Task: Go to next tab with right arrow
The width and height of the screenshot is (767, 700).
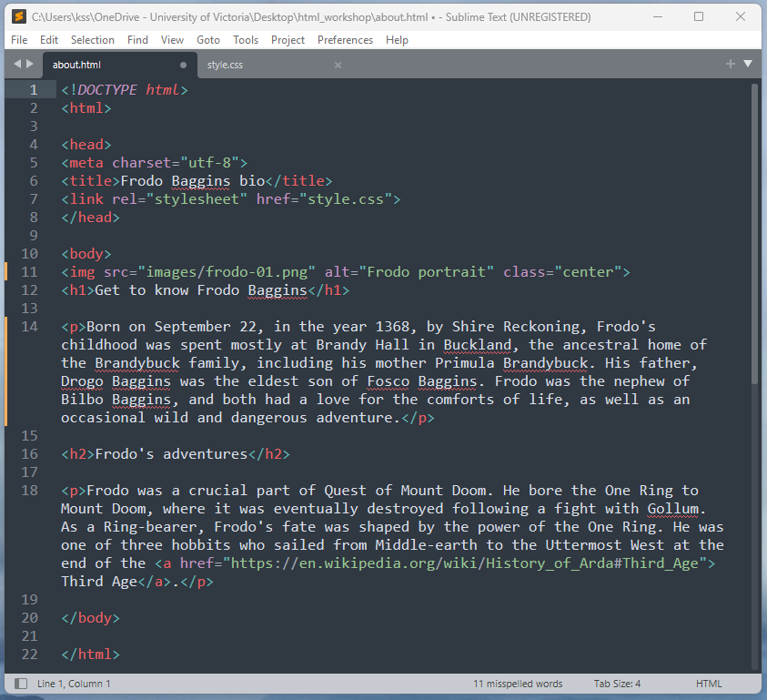Action: [30, 64]
